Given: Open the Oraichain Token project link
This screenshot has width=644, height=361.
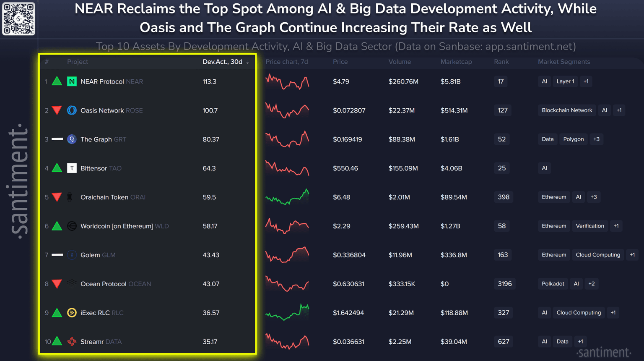Looking at the screenshot, I should [x=104, y=197].
